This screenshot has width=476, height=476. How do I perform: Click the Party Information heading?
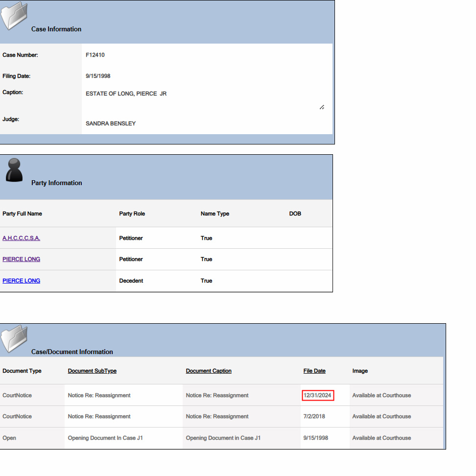(57, 183)
